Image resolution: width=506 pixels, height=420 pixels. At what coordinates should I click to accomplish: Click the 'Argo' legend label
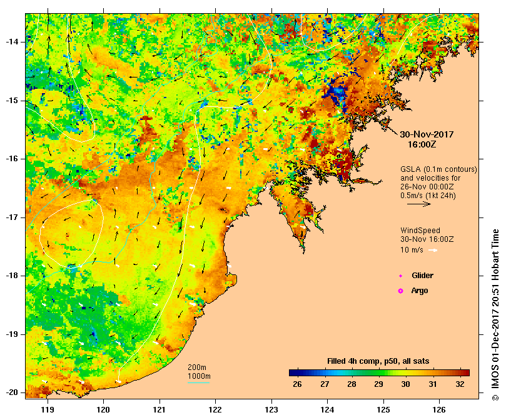point(420,291)
